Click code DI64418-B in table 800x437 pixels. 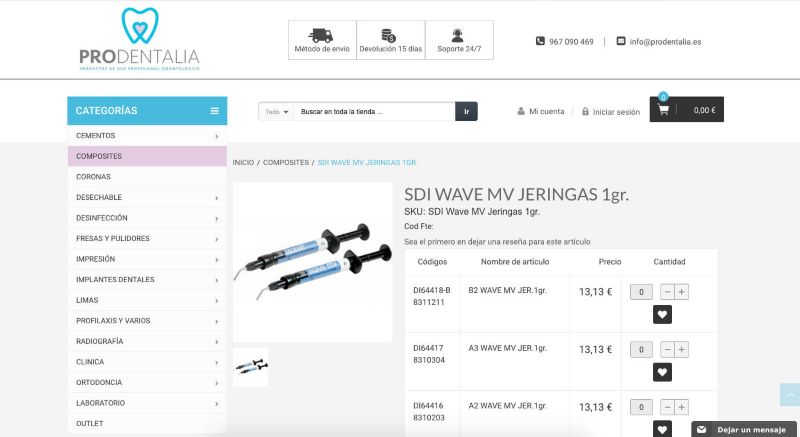point(432,290)
